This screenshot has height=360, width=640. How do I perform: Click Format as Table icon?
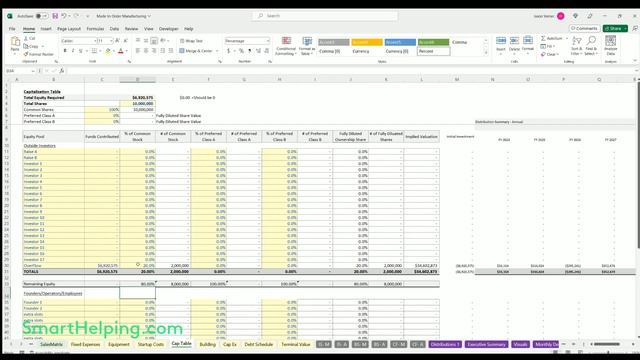(x=307, y=41)
